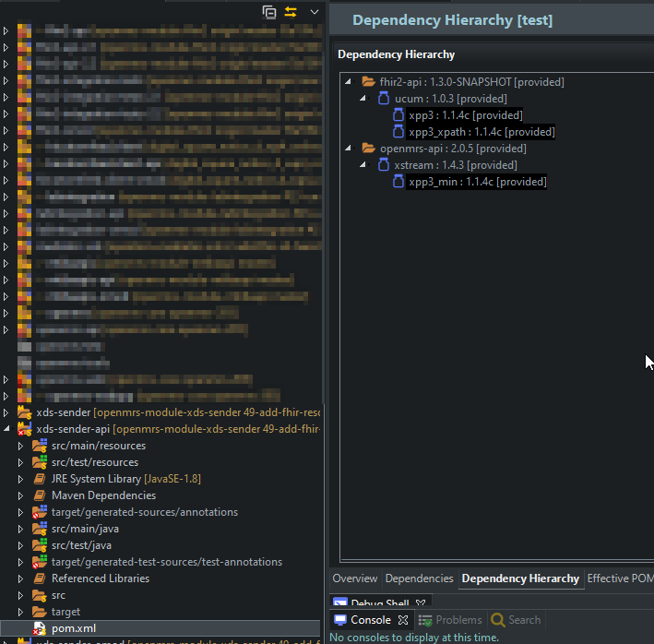Select xpp3_xpath : 1.1.4c [provided] entry

482,132
